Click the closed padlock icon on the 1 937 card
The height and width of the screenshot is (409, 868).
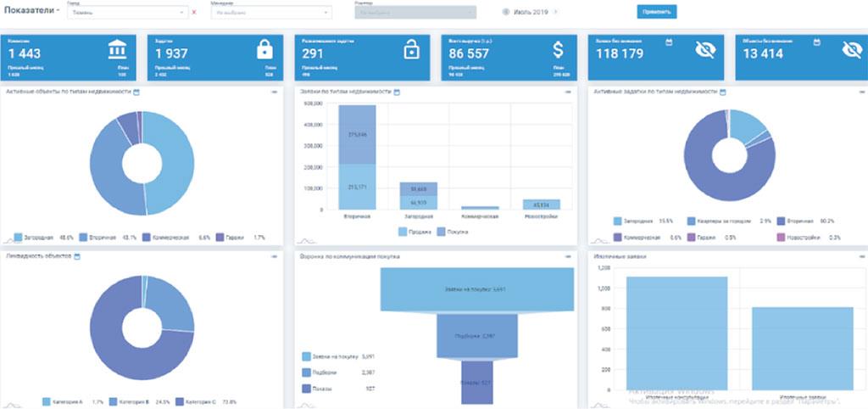[264, 51]
